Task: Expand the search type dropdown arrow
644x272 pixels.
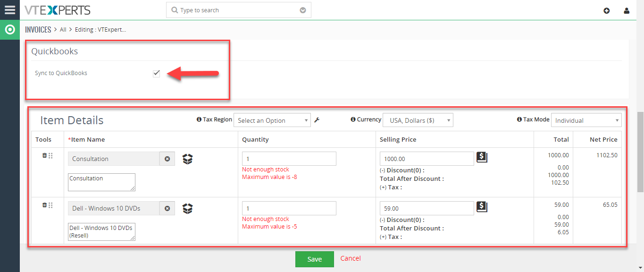Action: [x=303, y=10]
